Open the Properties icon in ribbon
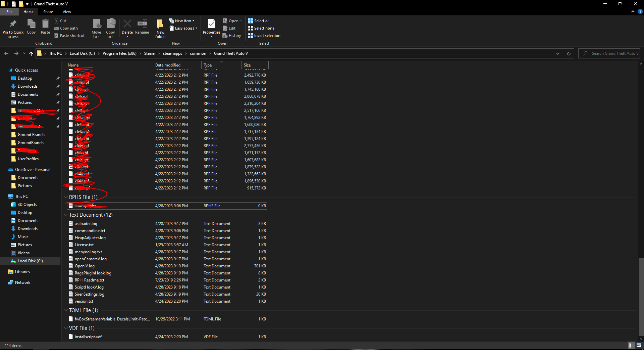The height and width of the screenshot is (350, 644). [211, 25]
